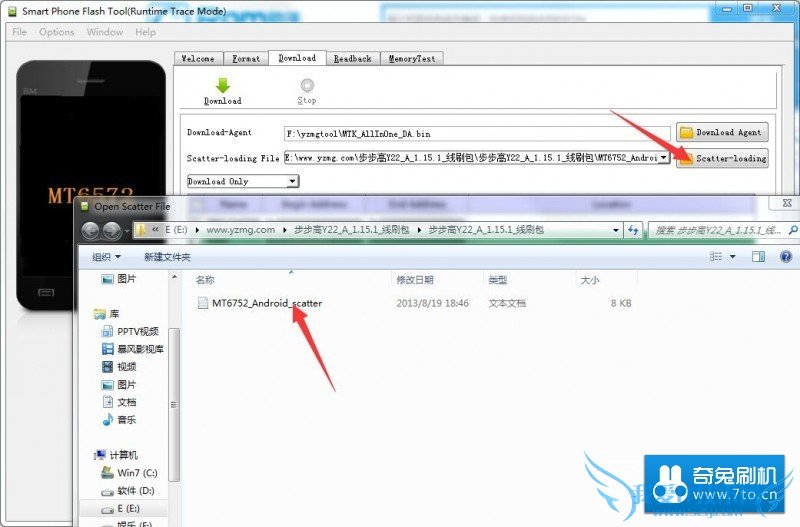The width and height of the screenshot is (800, 527).
Task: Click the blue help question mark icon
Action: coord(786,257)
